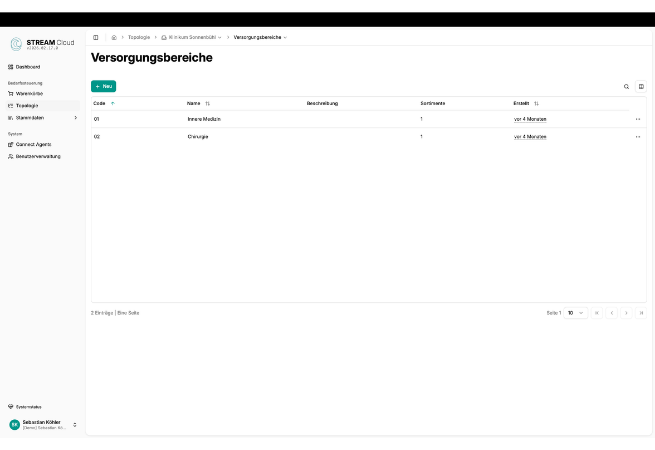Image resolution: width=655 pixels, height=450 pixels.
Task: Open the column settings icon
Action: click(x=641, y=86)
